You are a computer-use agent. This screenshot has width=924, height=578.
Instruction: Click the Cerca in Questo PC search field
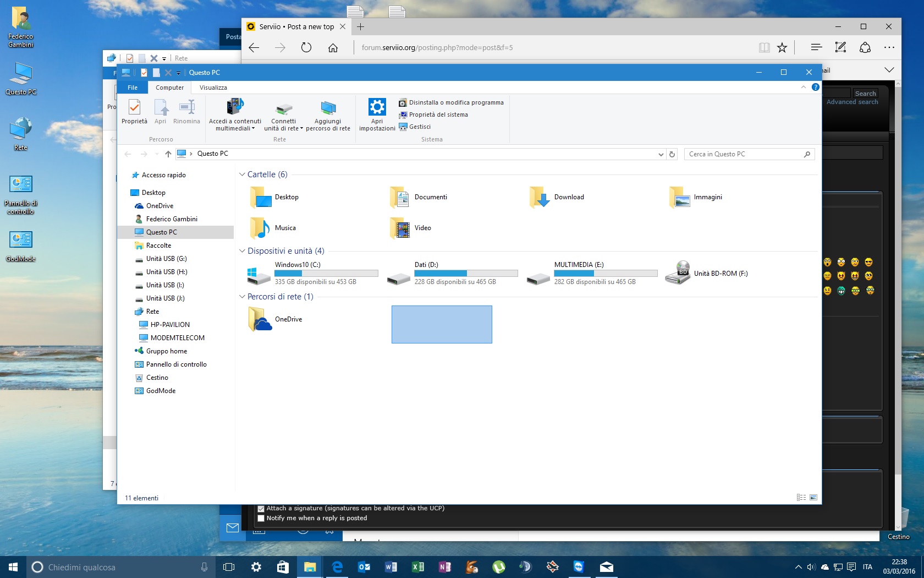point(745,154)
